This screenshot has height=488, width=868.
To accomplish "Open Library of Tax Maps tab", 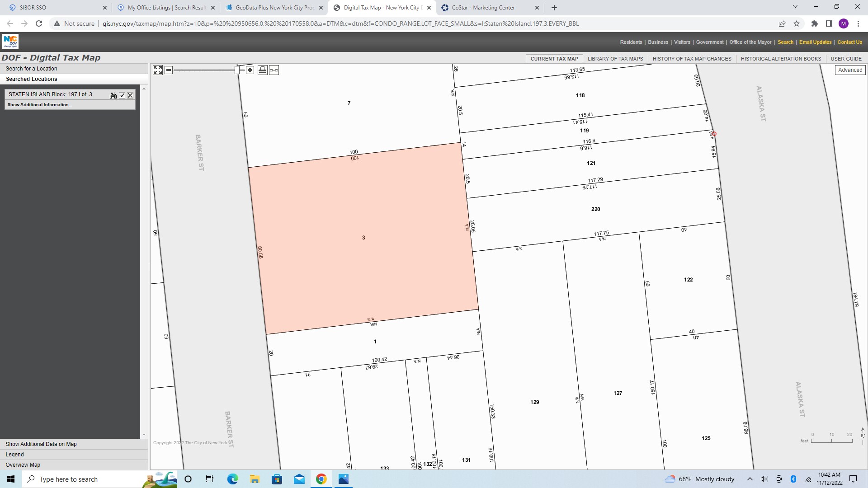I will point(615,59).
